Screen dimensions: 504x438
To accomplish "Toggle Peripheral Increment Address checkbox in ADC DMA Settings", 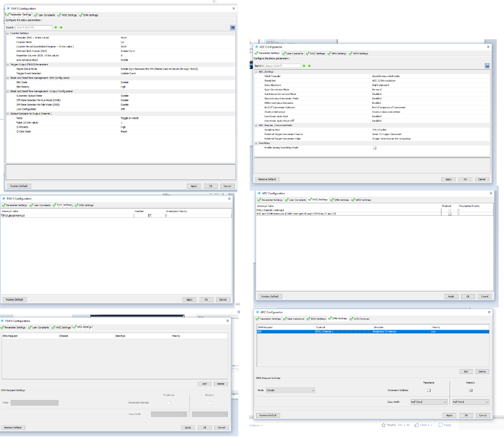I will (x=429, y=391).
